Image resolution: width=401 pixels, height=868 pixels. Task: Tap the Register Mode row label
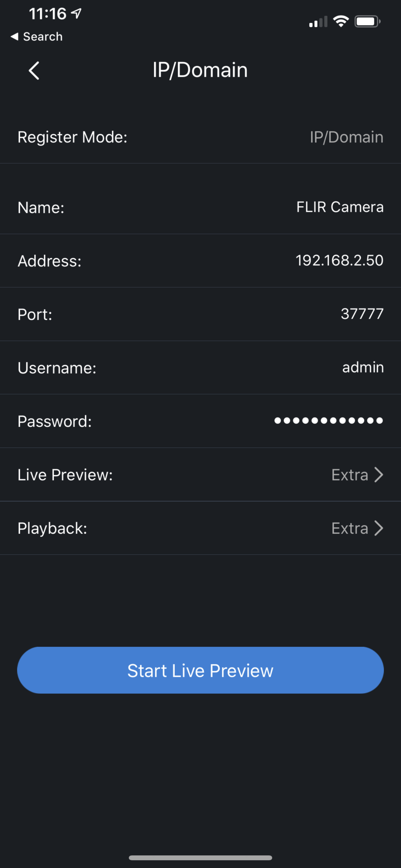click(x=73, y=137)
